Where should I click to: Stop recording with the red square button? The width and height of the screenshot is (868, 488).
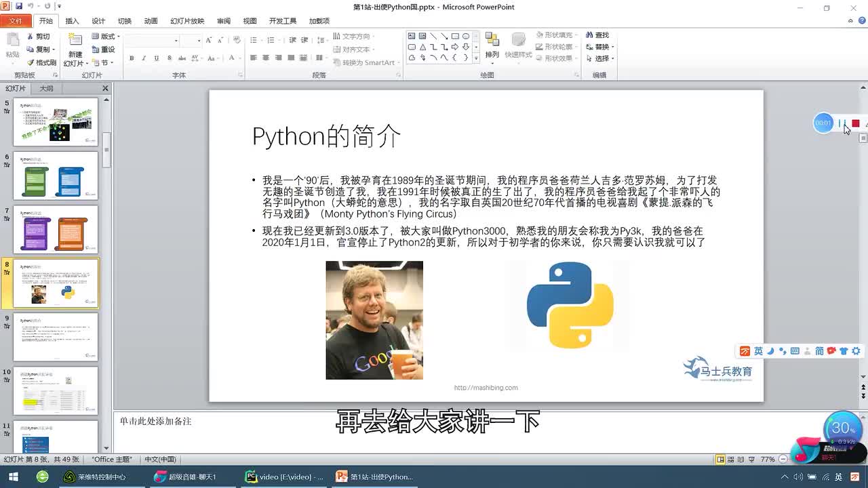point(856,123)
